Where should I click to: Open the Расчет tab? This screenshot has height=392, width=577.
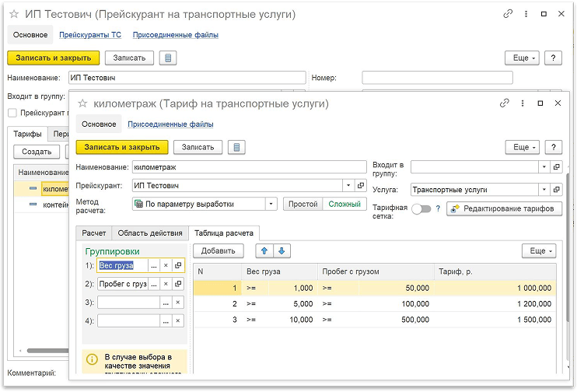(x=94, y=233)
